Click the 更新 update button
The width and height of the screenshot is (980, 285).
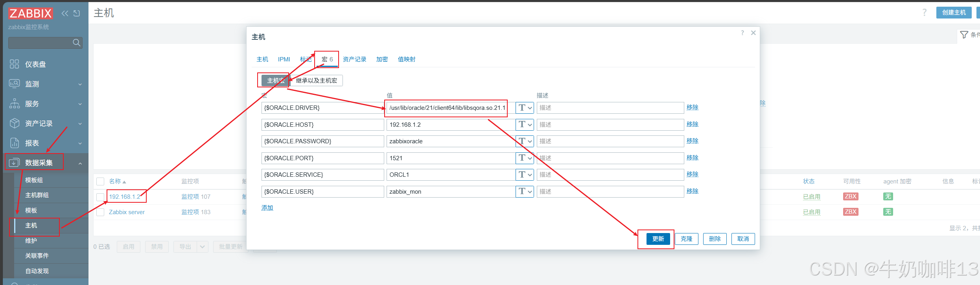(x=658, y=239)
